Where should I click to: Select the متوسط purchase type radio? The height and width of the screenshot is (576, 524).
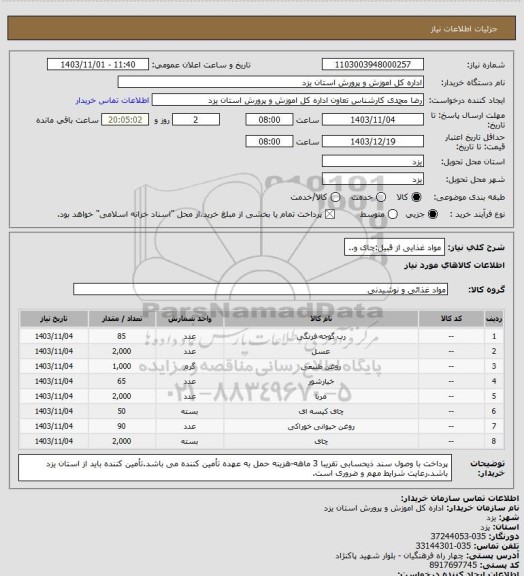point(392,214)
